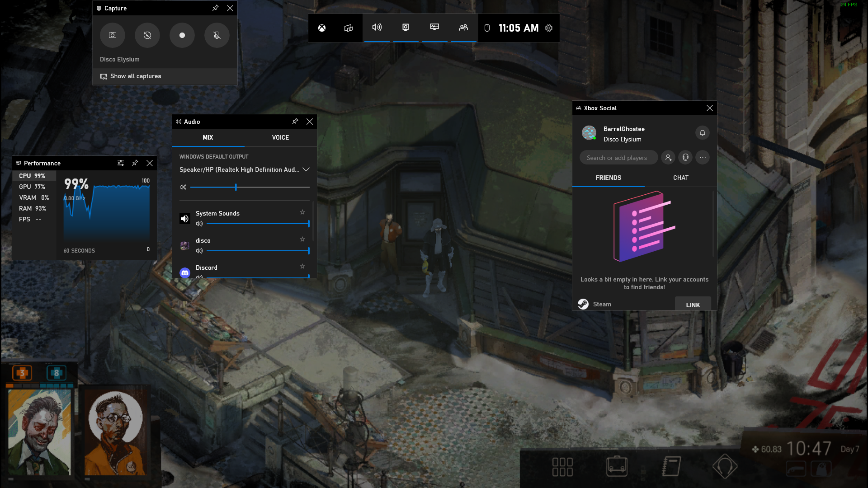868x488 pixels.
Task: Click the blue morale counter badge
Action: (57, 373)
